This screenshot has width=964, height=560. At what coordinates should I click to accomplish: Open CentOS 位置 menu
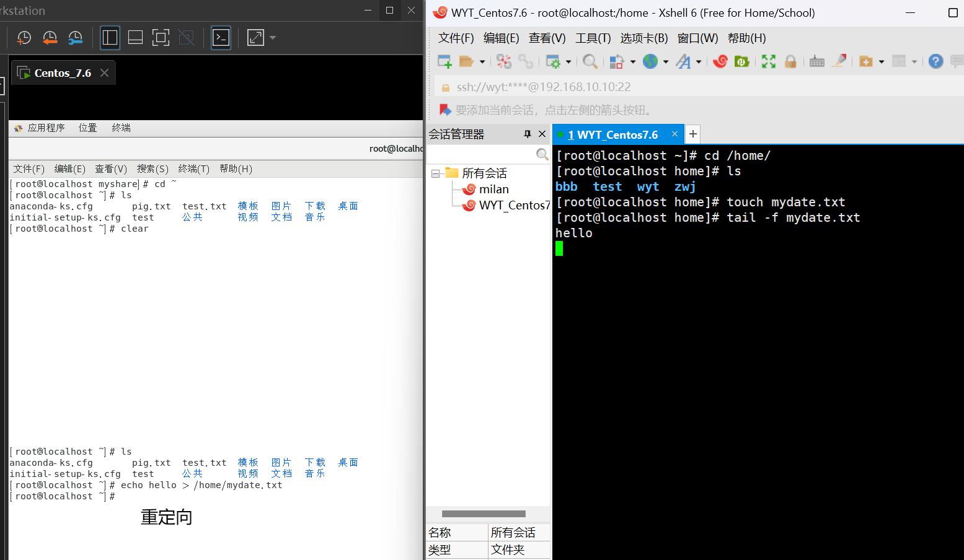pos(87,128)
